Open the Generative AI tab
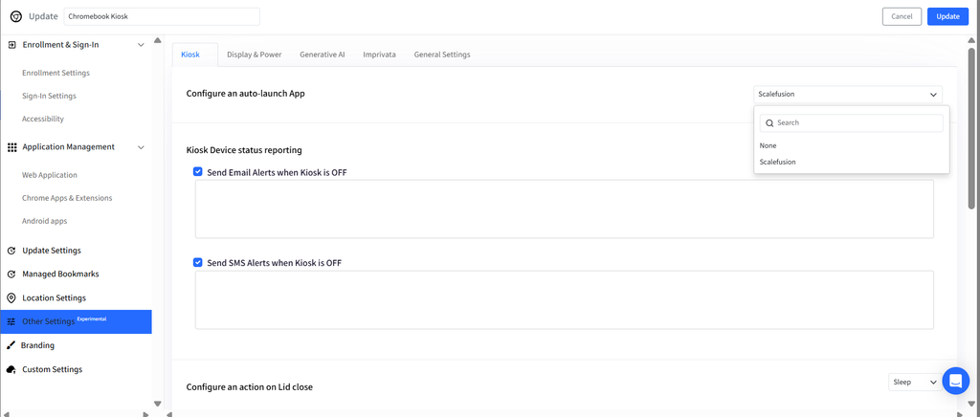Screen dimensions: 980x417 (322, 55)
